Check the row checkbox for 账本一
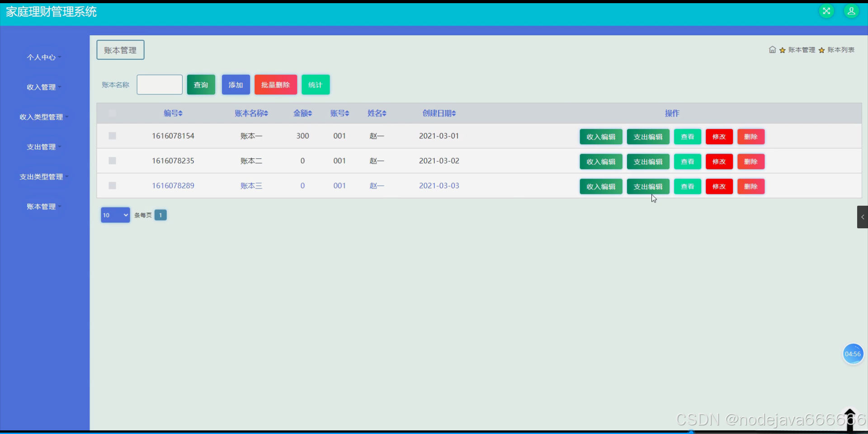The height and width of the screenshot is (434, 868). [x=113, y=136]
